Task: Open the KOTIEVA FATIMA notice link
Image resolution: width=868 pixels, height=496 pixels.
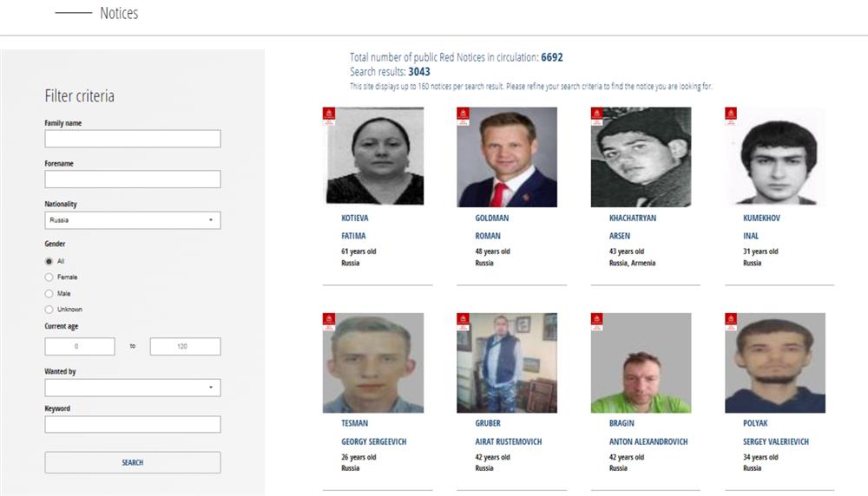Action: click(354, 219)
